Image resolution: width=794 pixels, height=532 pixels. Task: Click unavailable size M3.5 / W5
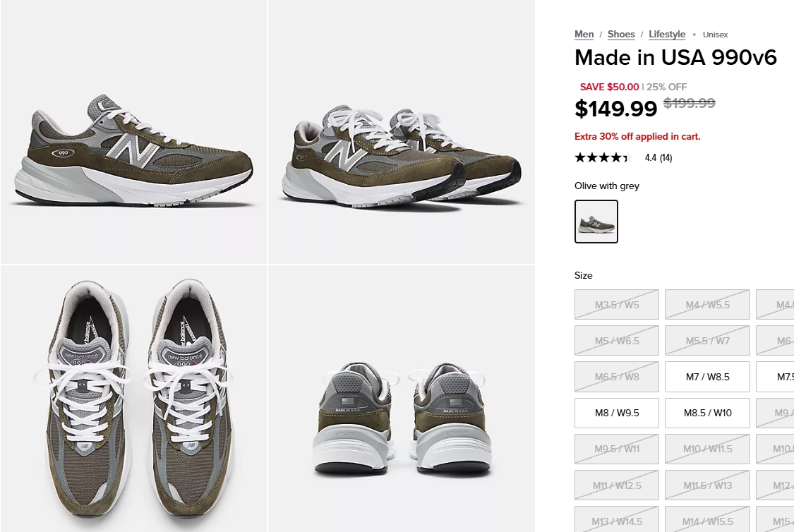pyautogui.click(x=617, y=305)
